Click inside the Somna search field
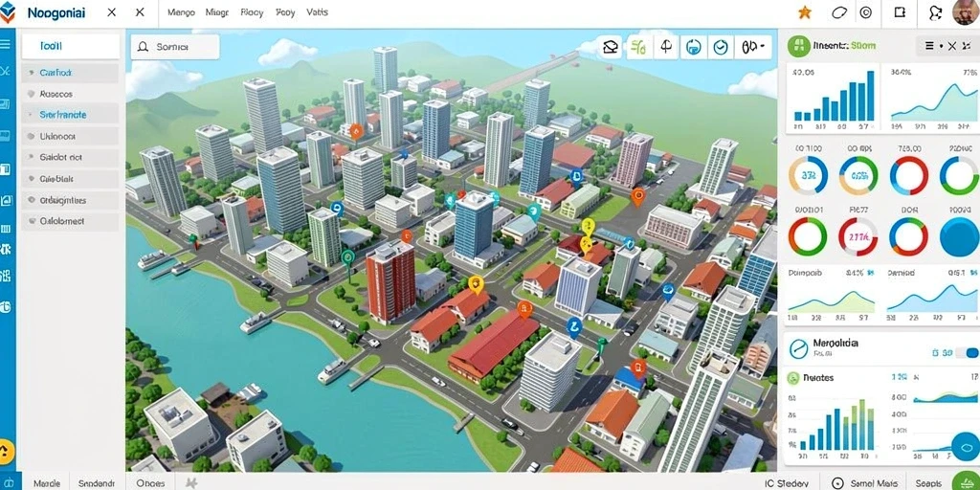 pos(175,47)
